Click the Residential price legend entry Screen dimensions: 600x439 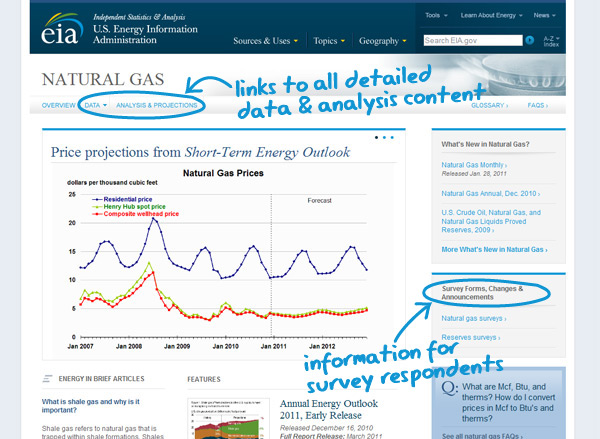[x=122, y=199]
